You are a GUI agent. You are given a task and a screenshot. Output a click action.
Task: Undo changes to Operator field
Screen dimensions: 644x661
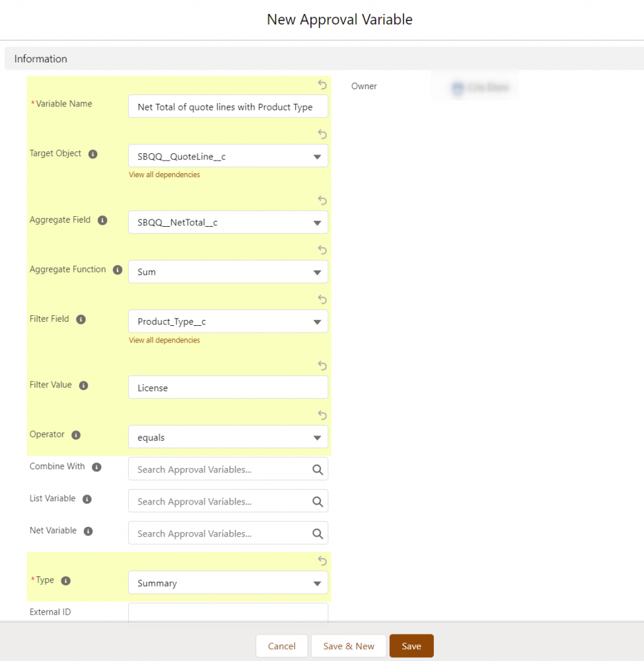pos(322,415)
